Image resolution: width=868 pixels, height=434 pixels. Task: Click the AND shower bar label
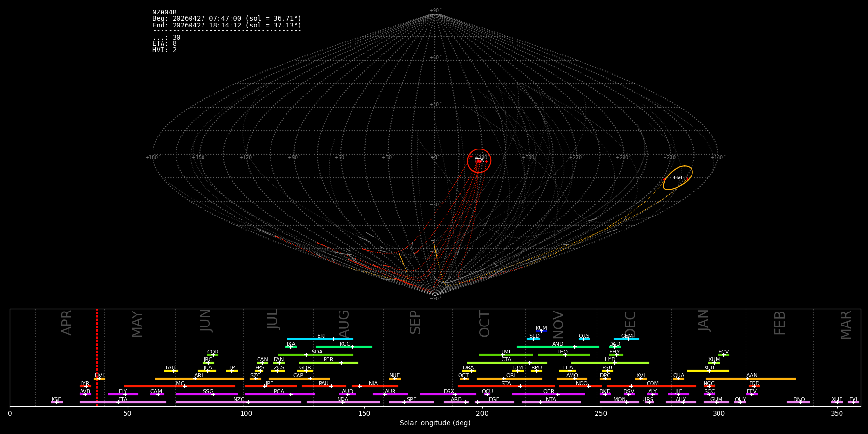tap(558, 344)
